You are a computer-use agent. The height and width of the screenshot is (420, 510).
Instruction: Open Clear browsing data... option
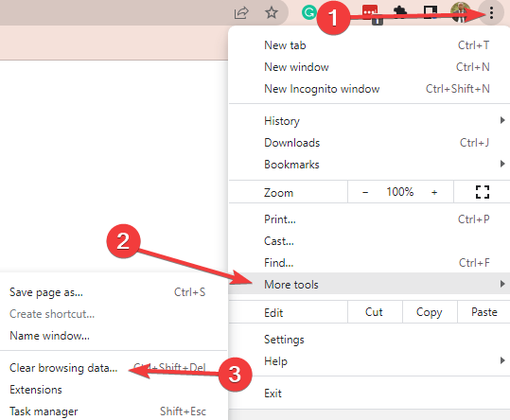114,368
